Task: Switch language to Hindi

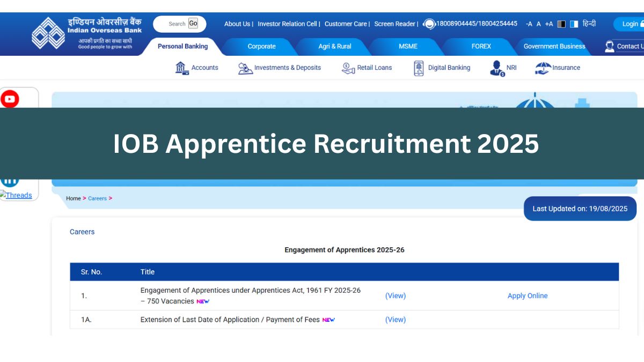Action: [x=589, y=24]
